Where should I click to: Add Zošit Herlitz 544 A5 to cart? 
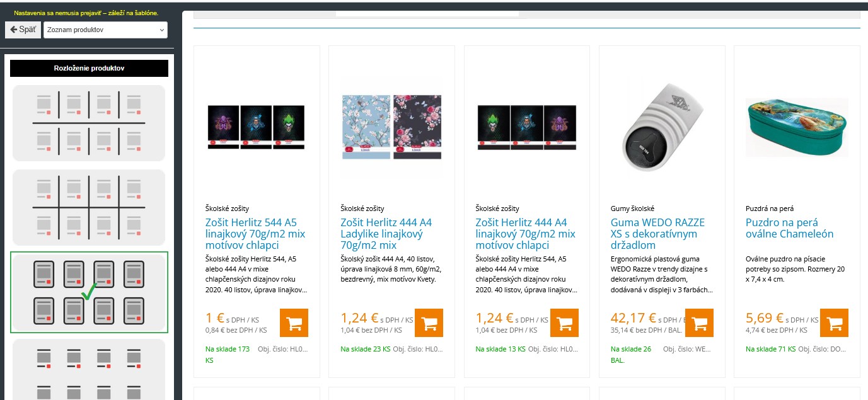tap(294, 323)
